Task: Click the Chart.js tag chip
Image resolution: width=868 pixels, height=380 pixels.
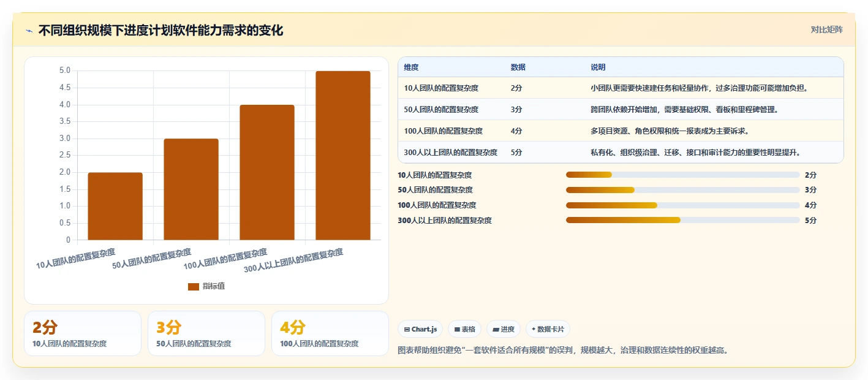Action: [420, 329]
